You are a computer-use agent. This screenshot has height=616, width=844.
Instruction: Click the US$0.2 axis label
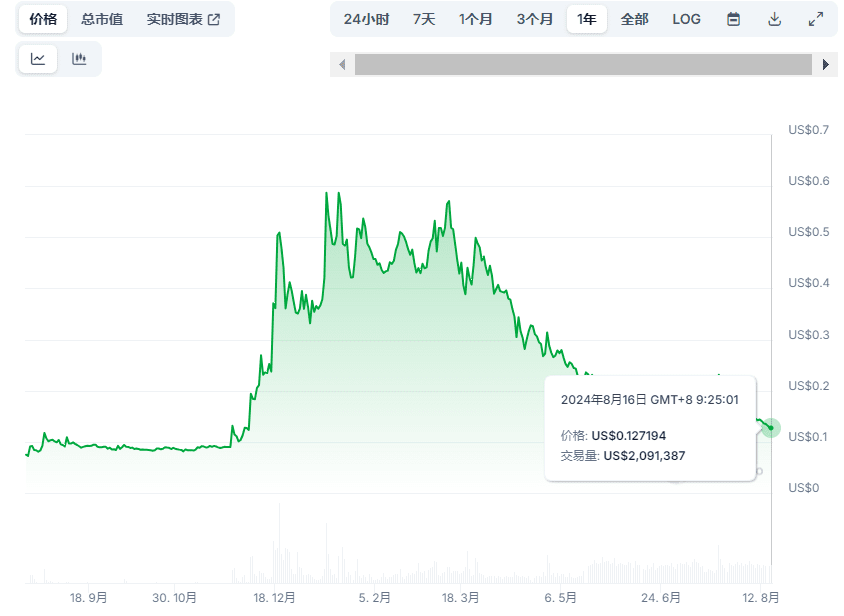(808, 386)
